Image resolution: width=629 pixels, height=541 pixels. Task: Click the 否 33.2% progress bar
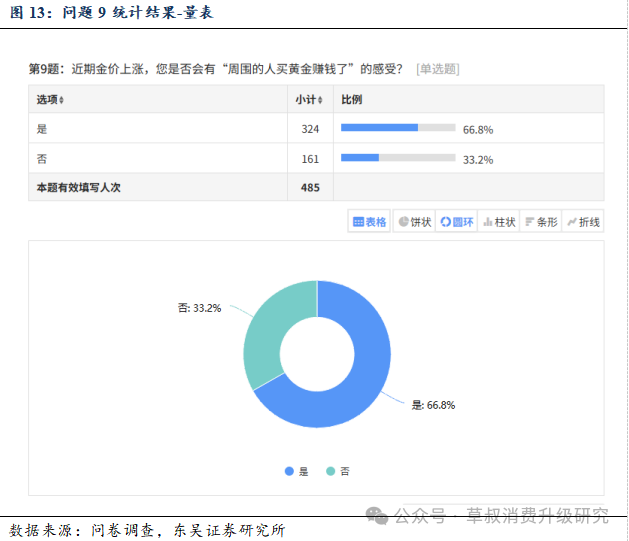pos(398,158)
